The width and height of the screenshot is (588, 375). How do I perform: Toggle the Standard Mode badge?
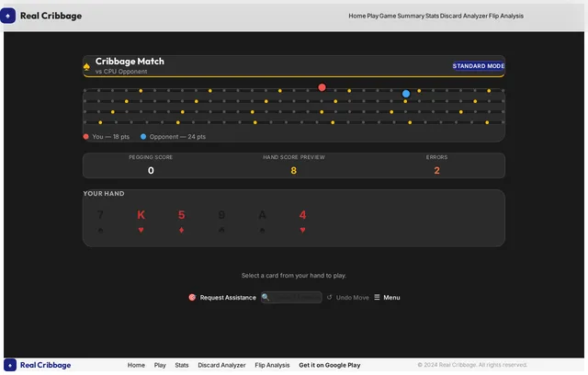pyautogui.click(x=478, y=66)
